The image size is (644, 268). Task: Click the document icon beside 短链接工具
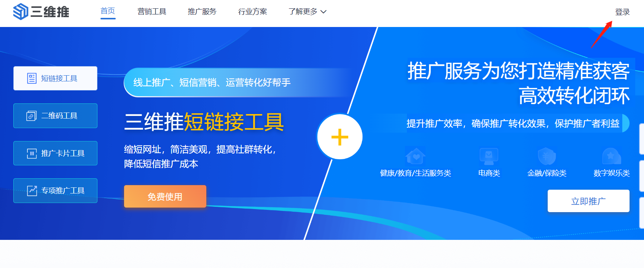tap(32, 78)
